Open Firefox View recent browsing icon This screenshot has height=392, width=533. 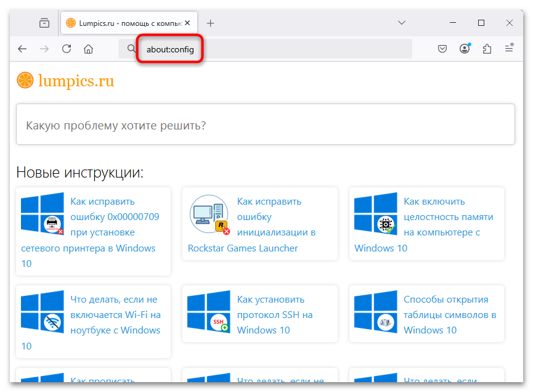point(44,23)
